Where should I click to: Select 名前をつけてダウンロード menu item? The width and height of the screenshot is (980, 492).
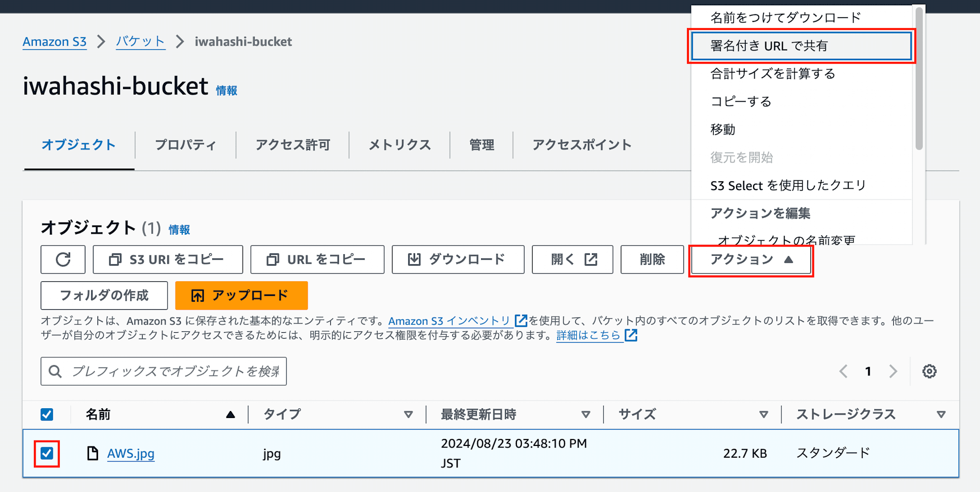pyautogui.click(x=802, y=18)
